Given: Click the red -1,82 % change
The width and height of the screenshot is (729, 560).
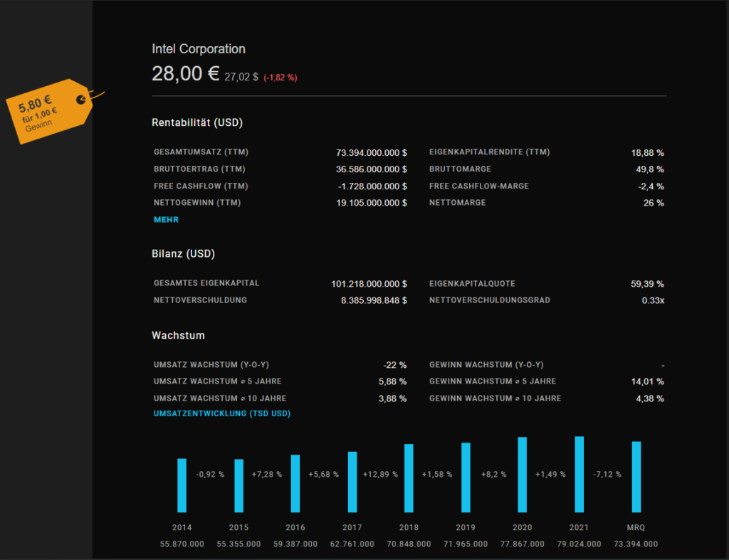Looking at the screenshot, I should 280,78.
